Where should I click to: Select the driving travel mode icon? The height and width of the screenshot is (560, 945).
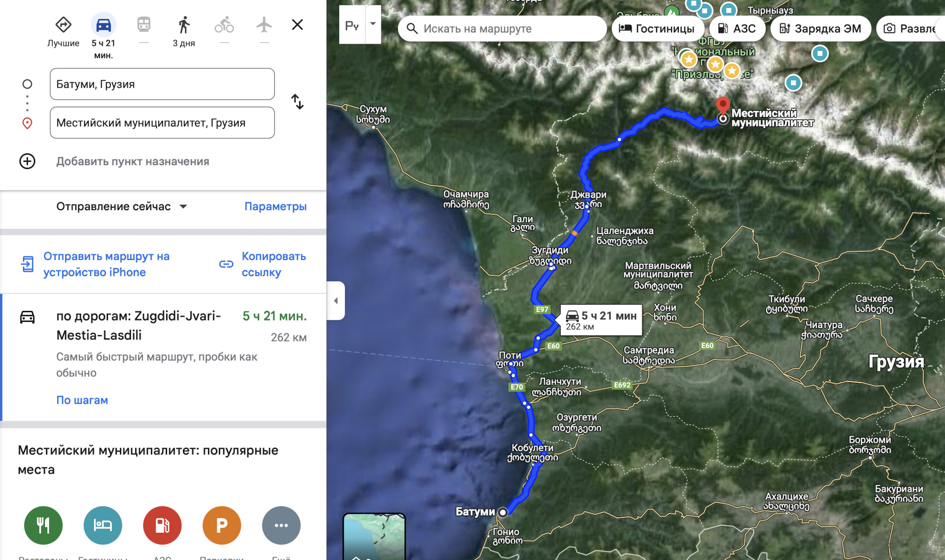[x=103, y=25]
